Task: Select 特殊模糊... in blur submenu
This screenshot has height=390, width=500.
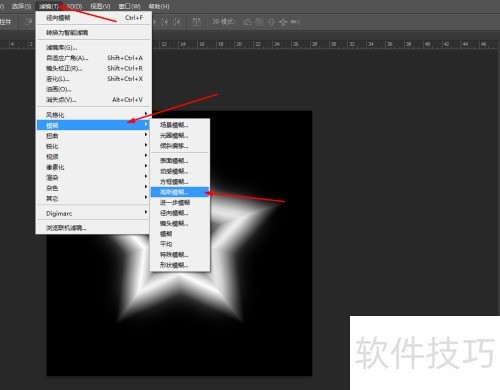Action: click(x=180, y=255)
